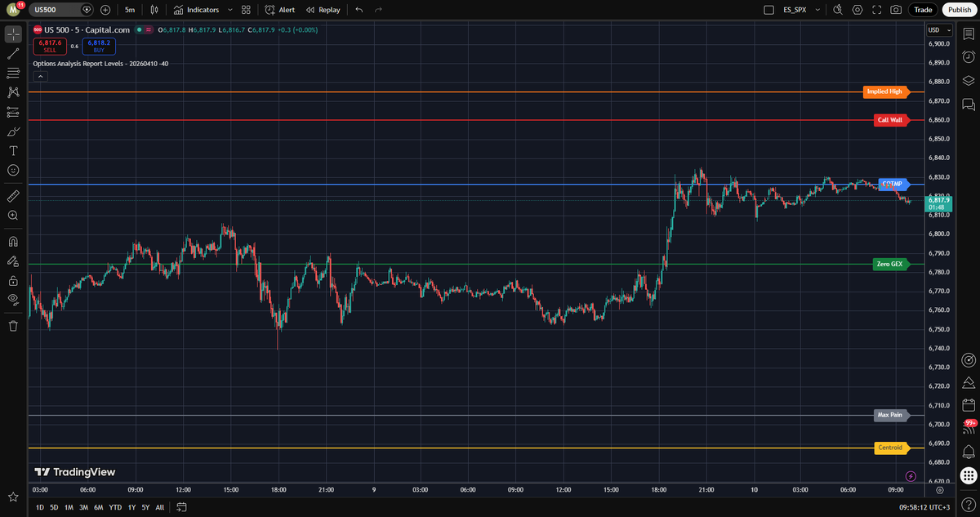The height and width of the screenshot is (517, 980).
Task: Toggle fullscreen mode
Action: coord(877,10)
